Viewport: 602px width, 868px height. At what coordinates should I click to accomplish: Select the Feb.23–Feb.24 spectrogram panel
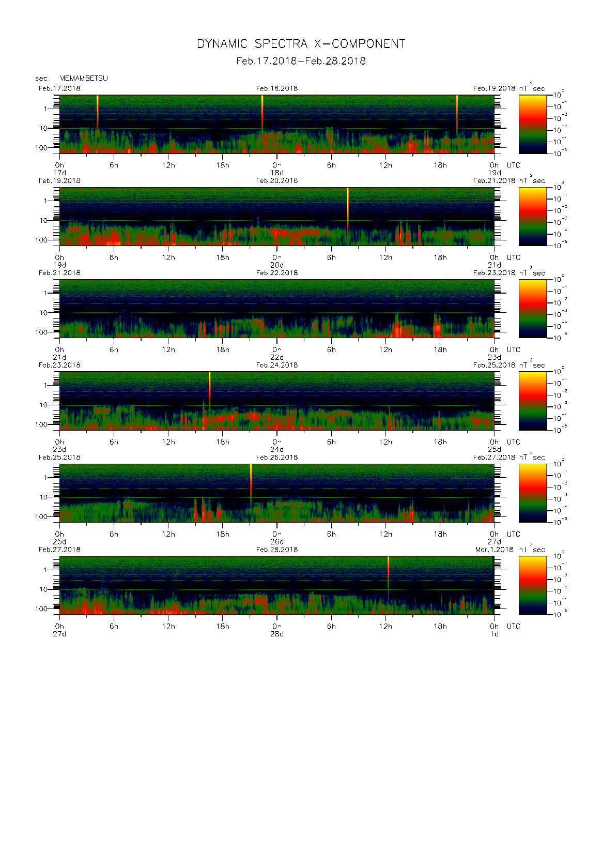(277, 401)
